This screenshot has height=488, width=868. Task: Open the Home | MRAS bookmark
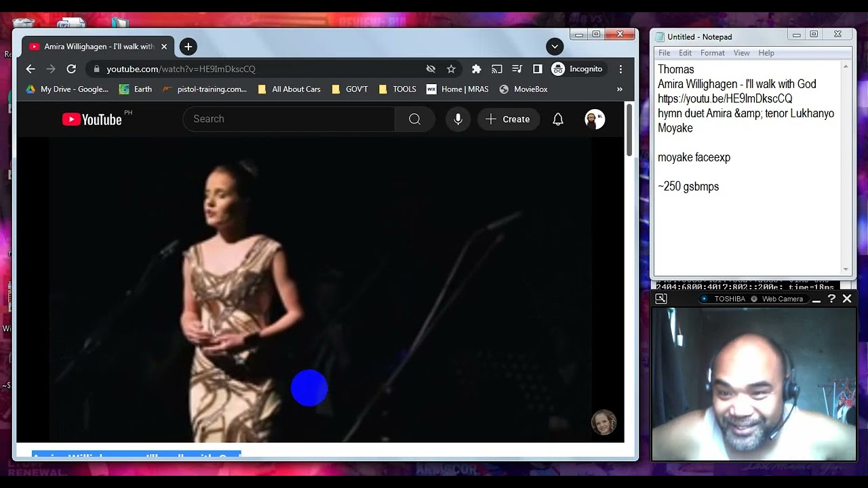pos(458,89)
